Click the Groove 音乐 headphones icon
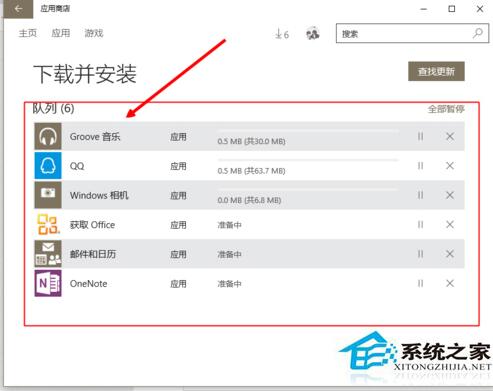Viewport: 493px width, 391px height. point(48,136)
